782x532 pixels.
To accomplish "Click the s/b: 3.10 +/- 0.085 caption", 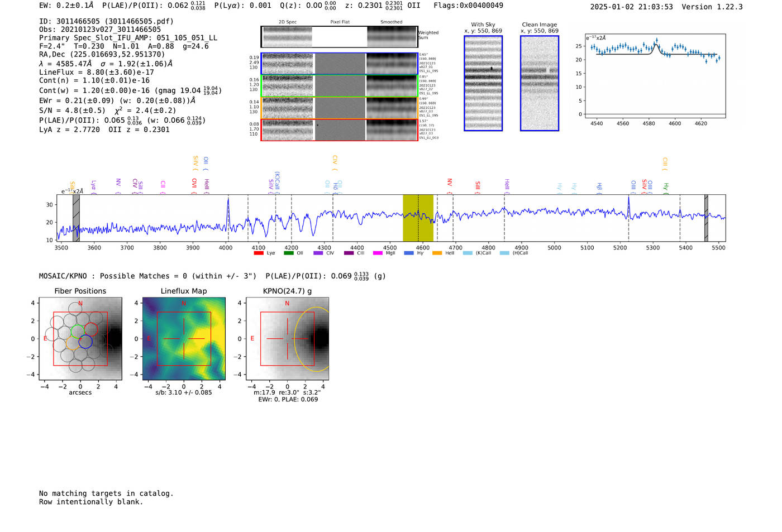I will 184,392.
